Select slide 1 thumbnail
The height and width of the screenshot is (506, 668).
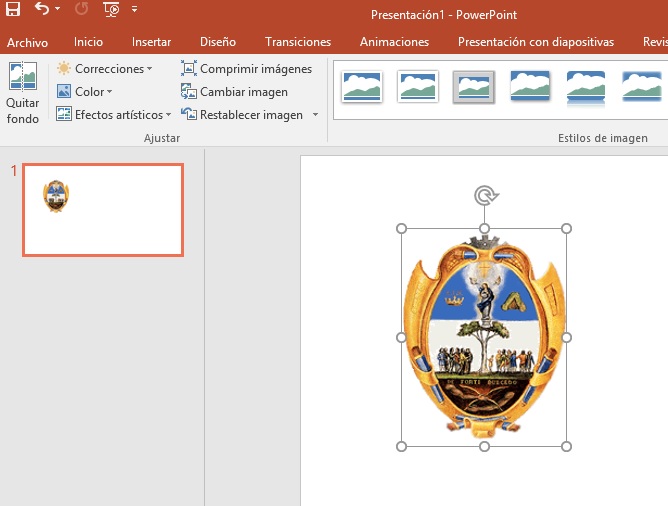tap(103, 210)
